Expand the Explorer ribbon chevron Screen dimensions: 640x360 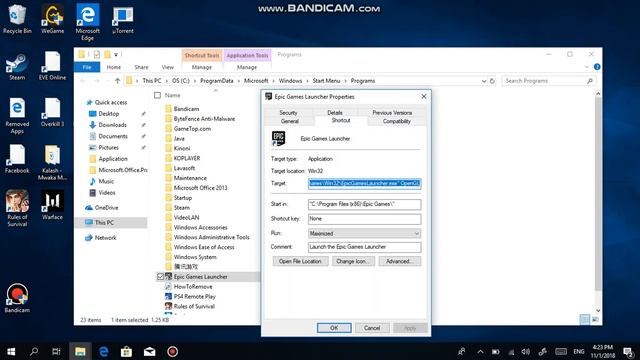click(587, 67)
